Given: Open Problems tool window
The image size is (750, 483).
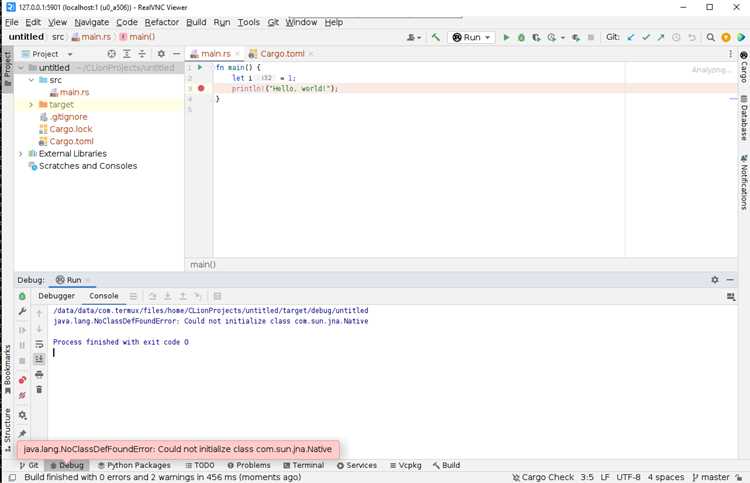Looking at the screenshot, I should coord(249,465).
